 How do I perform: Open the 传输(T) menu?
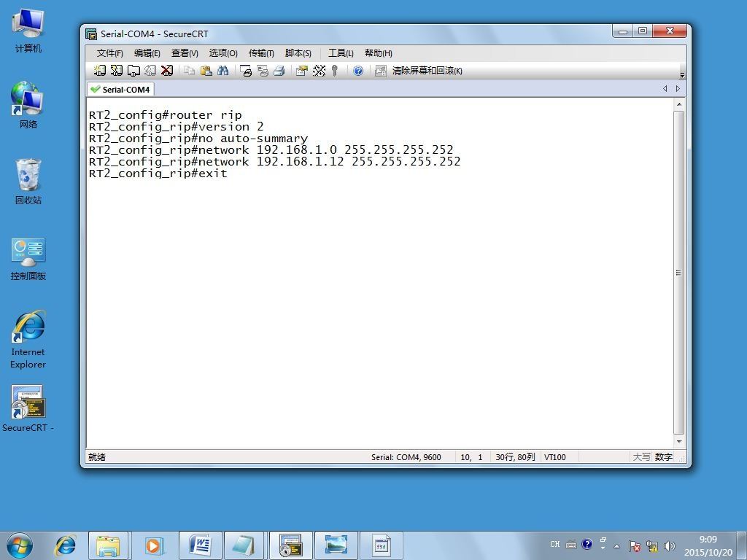tap(261, 52)
